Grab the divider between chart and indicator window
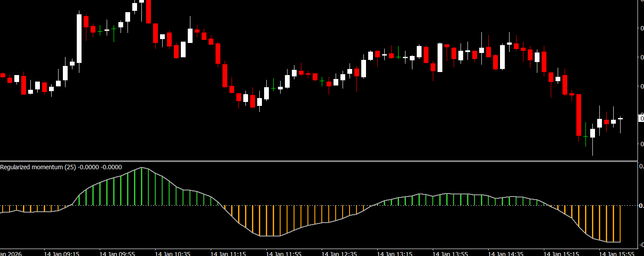644x256 pixels. [x=321, y=161]
